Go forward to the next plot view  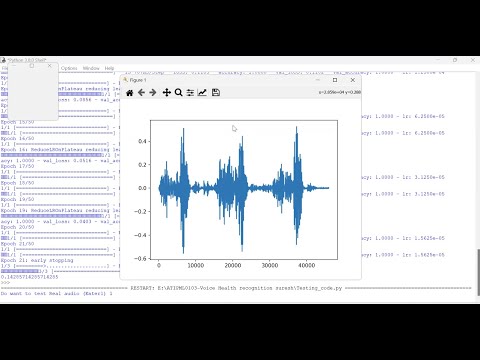point(153,93)
